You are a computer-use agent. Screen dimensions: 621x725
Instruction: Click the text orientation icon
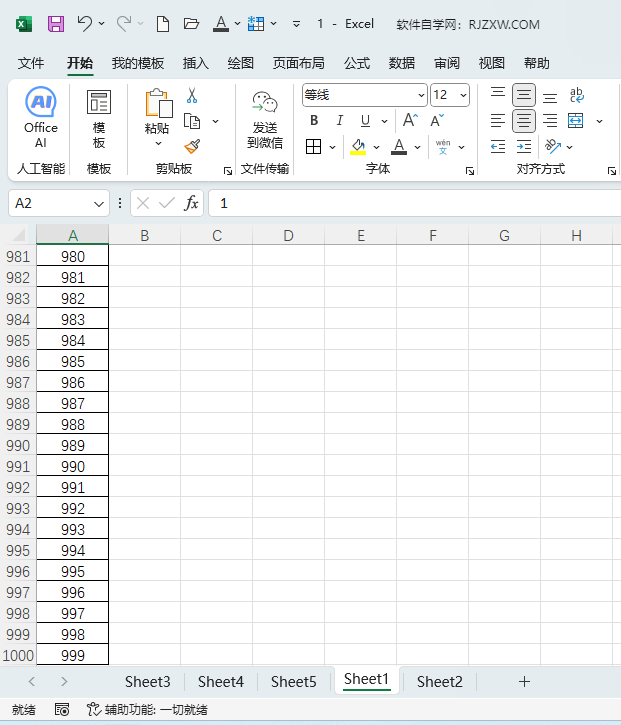[552, 146]
